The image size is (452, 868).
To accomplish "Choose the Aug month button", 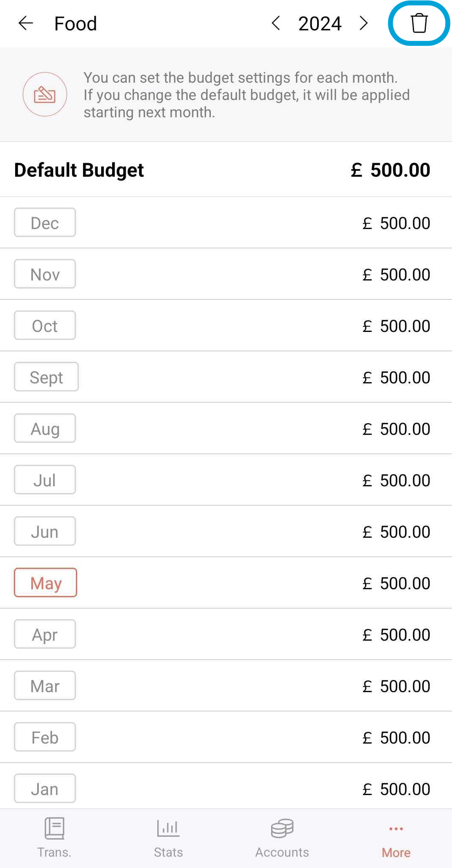I will (45, 429).
